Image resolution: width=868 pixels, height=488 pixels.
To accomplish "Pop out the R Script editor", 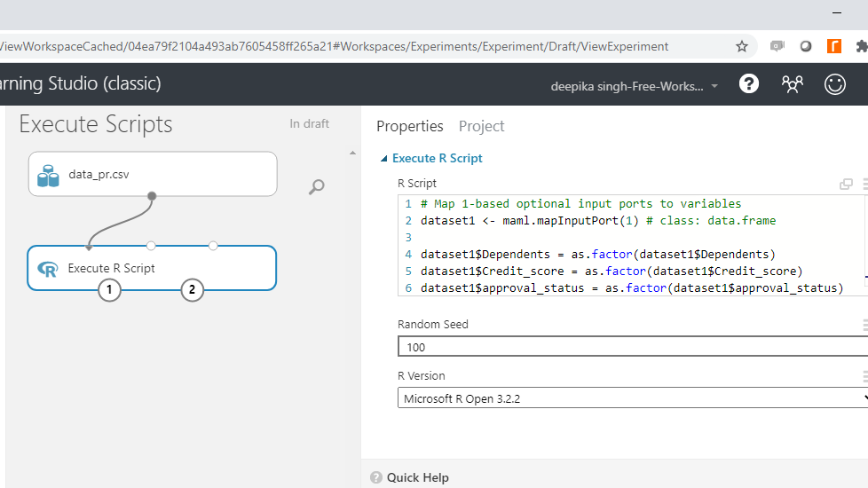I will point(846,184).
